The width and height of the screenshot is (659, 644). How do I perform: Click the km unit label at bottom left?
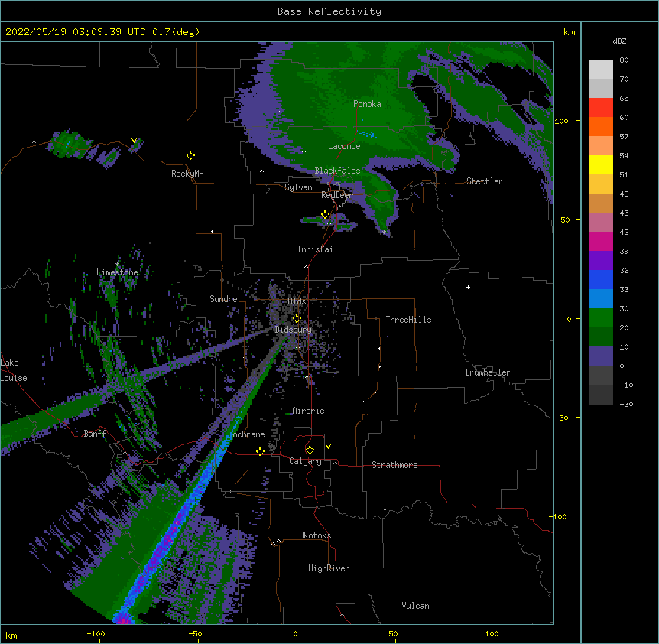11,635
